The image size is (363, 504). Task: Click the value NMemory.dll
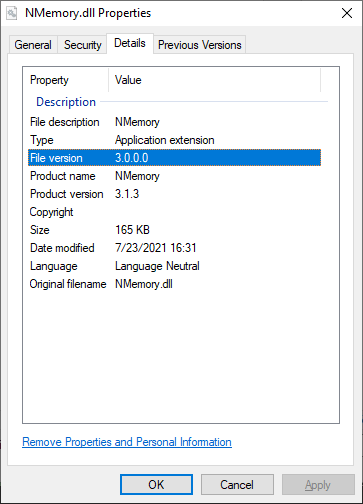pos(144,284)
